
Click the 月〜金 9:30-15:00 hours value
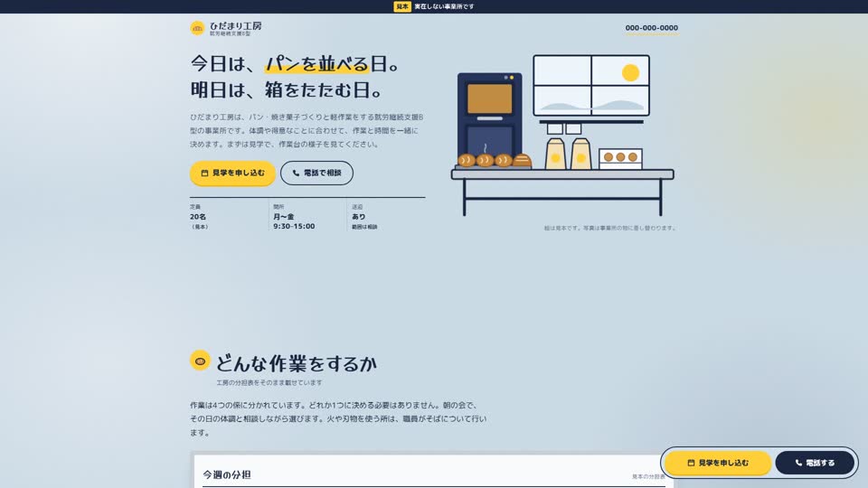[x=294, y=221]
